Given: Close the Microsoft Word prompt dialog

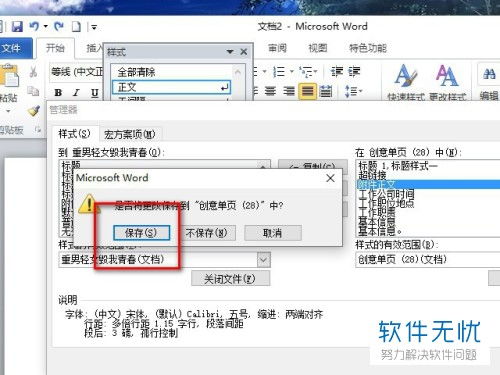Looking at the screenshot, I should (330, 178).
